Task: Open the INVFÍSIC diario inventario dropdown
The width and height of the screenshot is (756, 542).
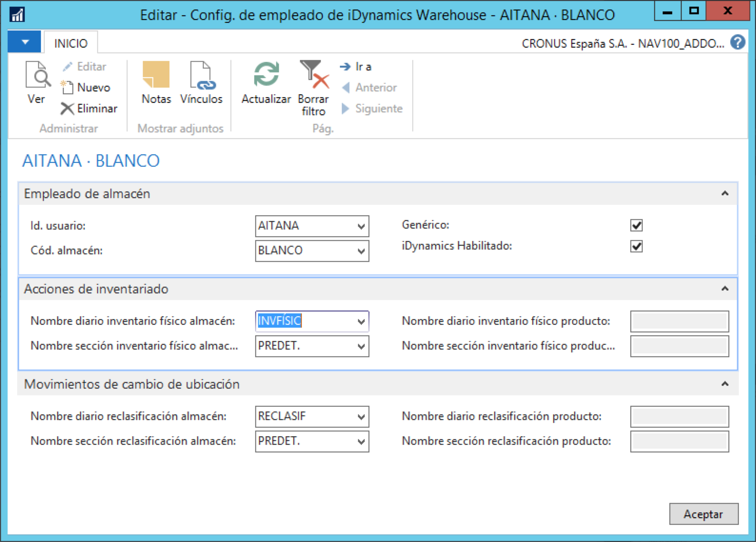Action: pyautogui.click(x=361, y=321)
